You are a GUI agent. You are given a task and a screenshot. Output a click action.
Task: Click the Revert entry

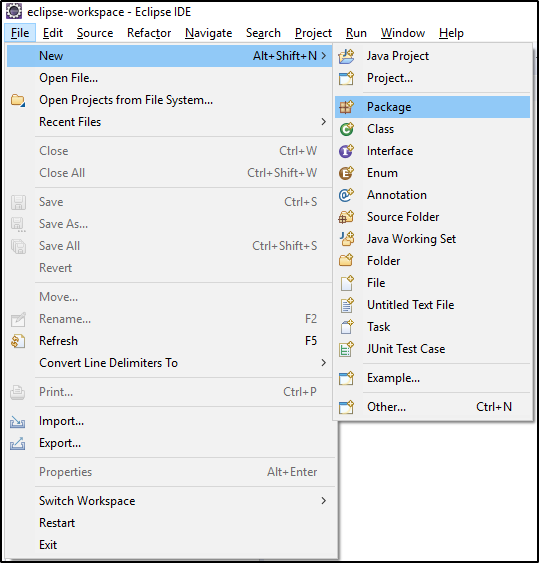click(169, 268)
